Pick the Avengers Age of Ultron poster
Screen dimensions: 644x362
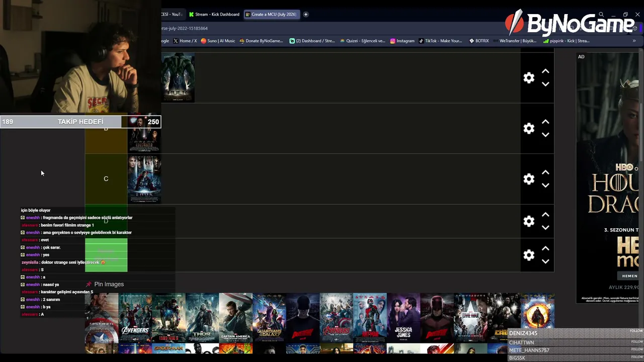click(x=336, y=318)
